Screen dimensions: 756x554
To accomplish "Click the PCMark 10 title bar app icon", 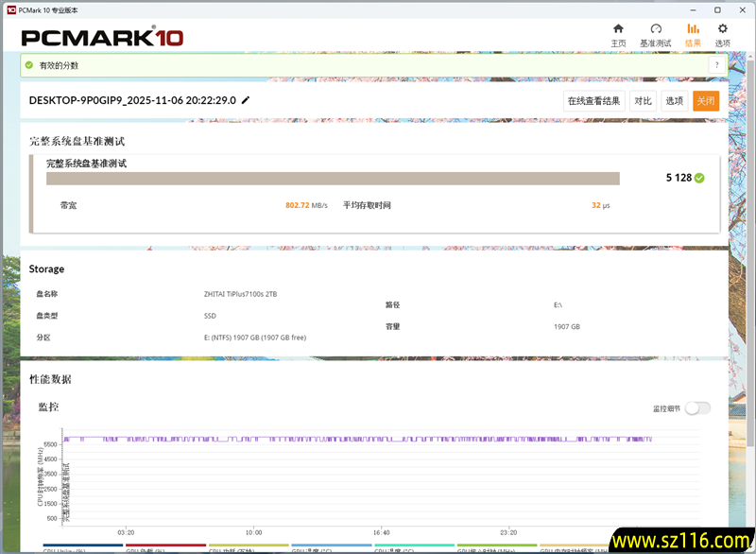I will click(x=9, y=9).
